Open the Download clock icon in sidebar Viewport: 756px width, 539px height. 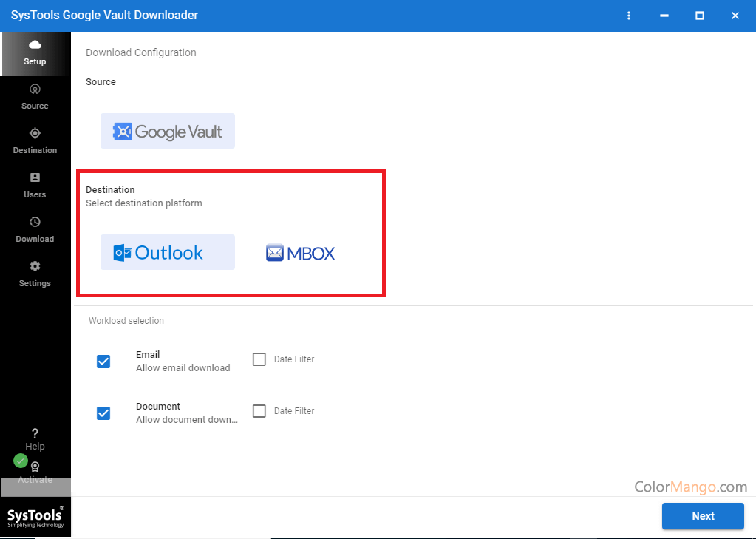coord(35,223)
